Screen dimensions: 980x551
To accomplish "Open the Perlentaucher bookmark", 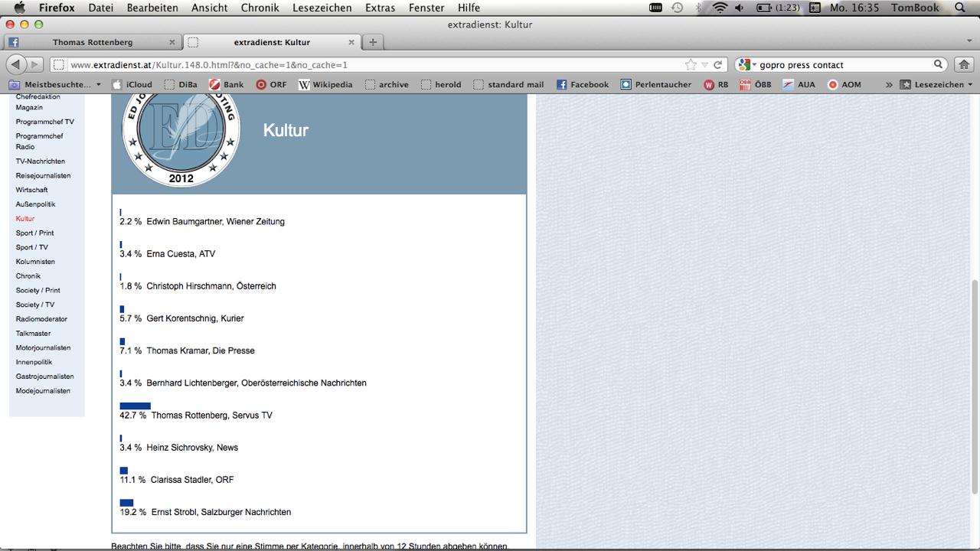I will [656, 85].
